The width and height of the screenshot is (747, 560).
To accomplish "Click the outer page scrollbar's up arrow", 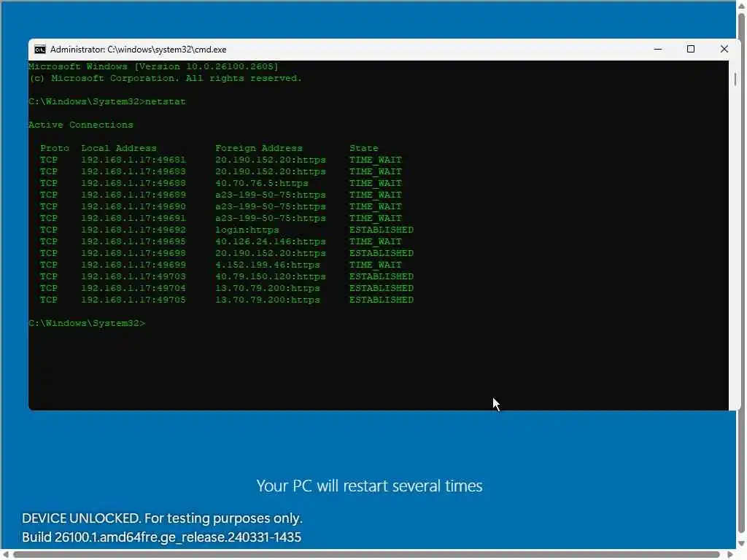I will (x=742, y=5).
